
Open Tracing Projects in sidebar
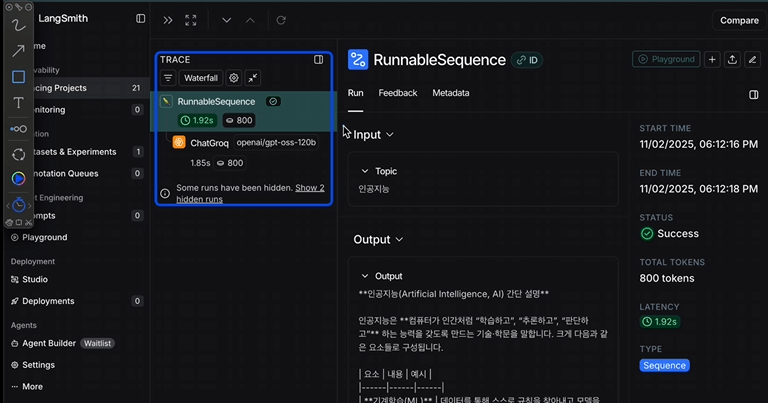point(76,88)
